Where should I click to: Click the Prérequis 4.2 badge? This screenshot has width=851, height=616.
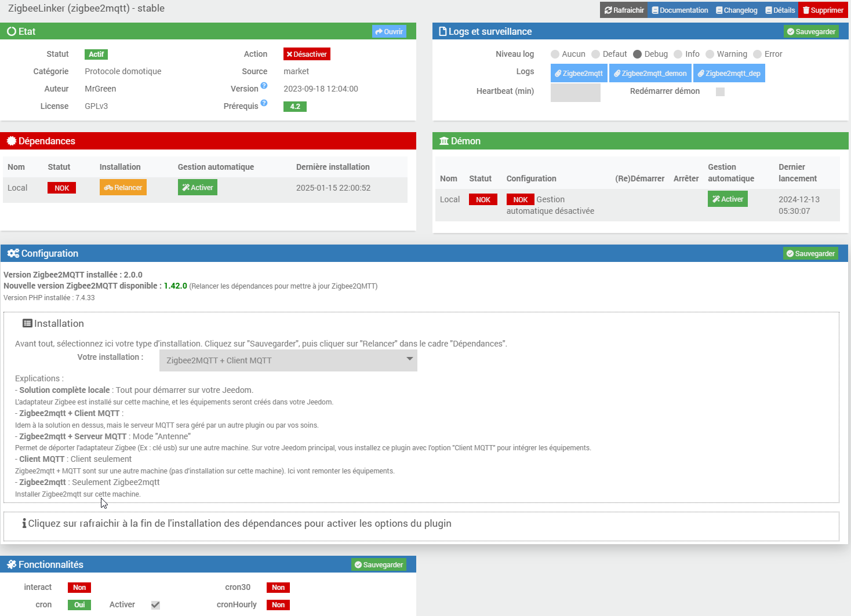point(295,107)
